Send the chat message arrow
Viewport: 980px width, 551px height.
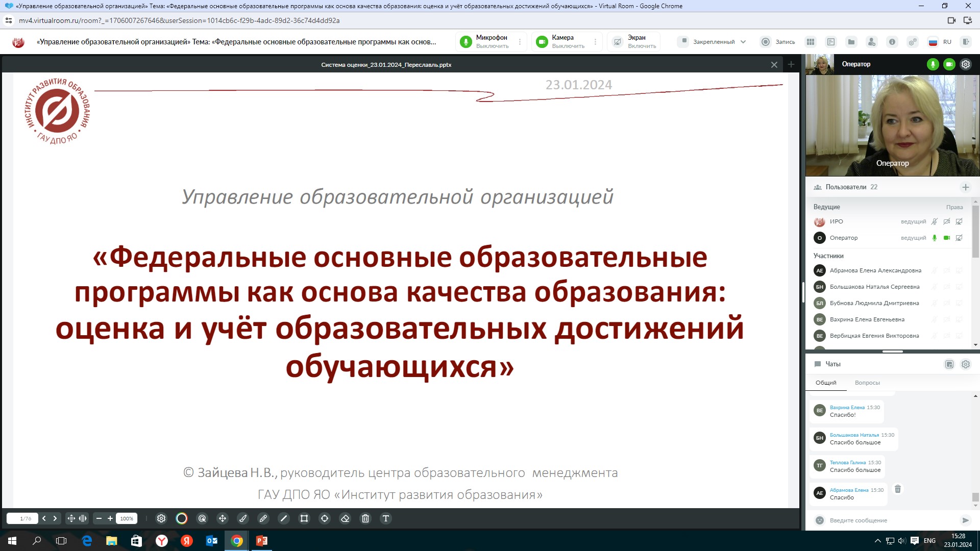click(965, 520)
